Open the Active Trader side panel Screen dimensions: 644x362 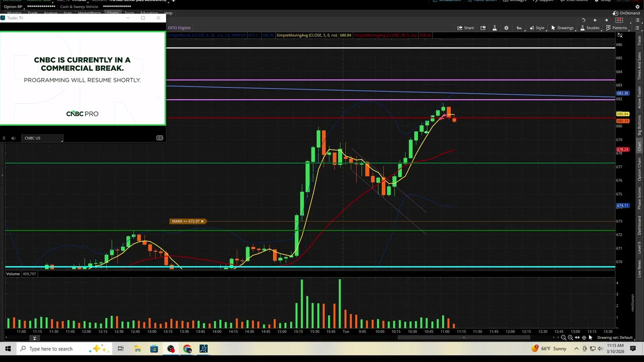point(639,98)
